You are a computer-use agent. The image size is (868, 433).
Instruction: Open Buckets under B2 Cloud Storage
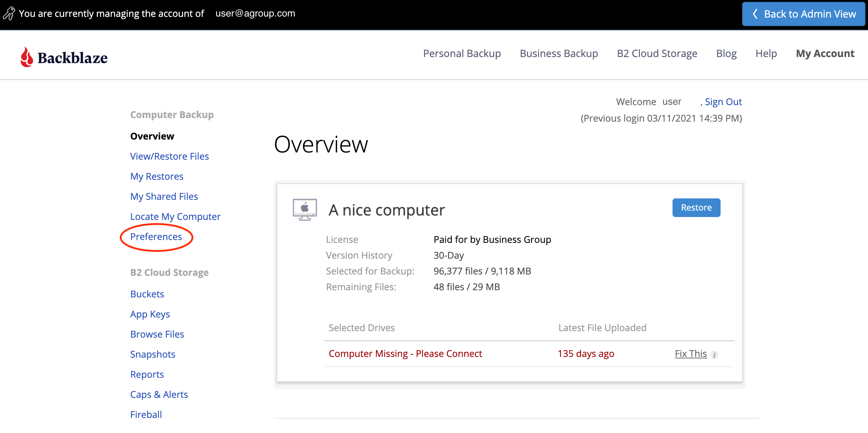[x=147, y=294]
